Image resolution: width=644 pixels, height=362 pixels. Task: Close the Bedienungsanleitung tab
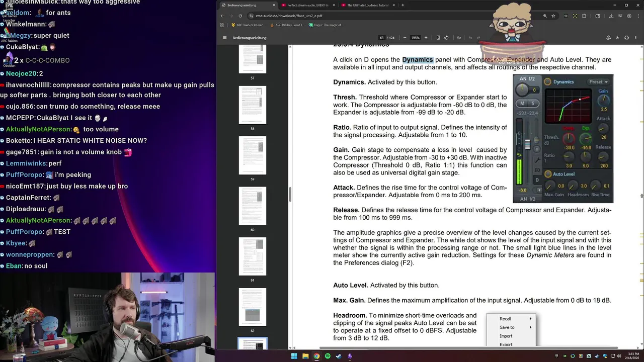click(274, 5)
